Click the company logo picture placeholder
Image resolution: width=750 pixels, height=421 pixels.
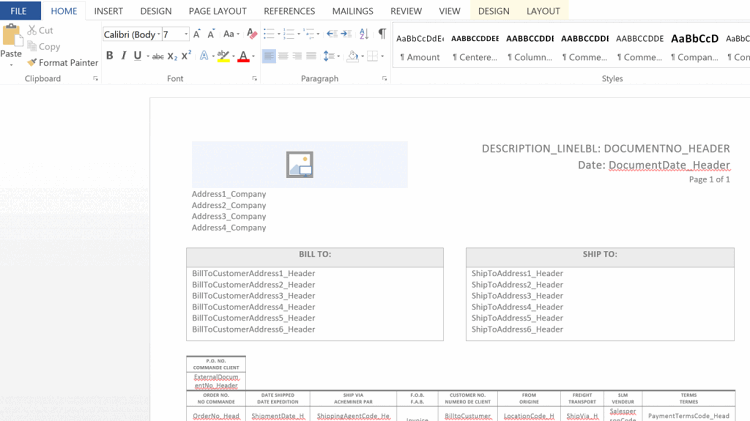click(x=300, y=164)
